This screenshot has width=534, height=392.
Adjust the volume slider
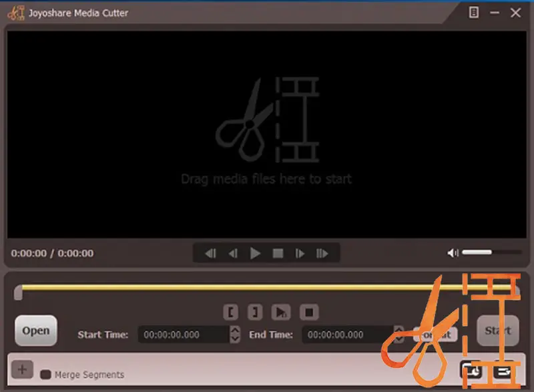(491, 252)
